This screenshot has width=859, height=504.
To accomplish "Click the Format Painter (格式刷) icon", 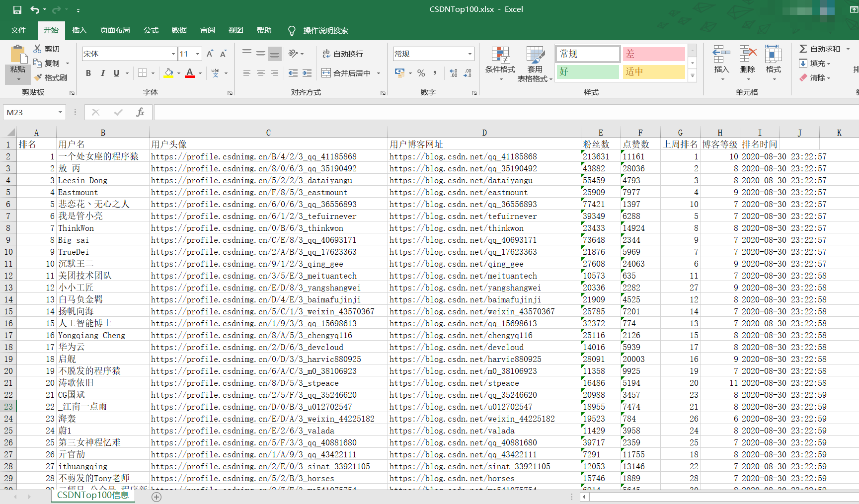I will (37, 77).
